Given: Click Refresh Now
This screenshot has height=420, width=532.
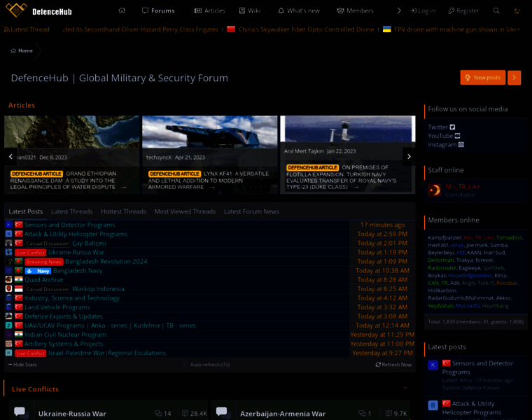Looking at the screenshot, I should click(x=393, y=365).
